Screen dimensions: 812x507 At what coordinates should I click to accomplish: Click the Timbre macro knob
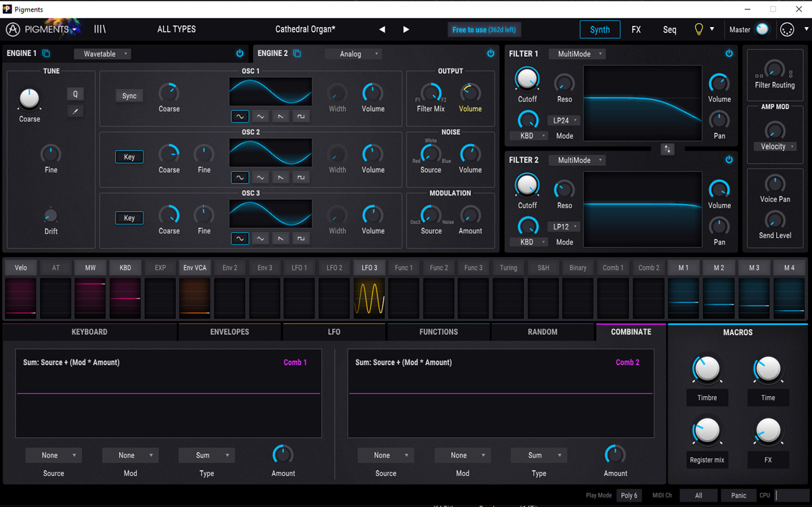point(707,370)
